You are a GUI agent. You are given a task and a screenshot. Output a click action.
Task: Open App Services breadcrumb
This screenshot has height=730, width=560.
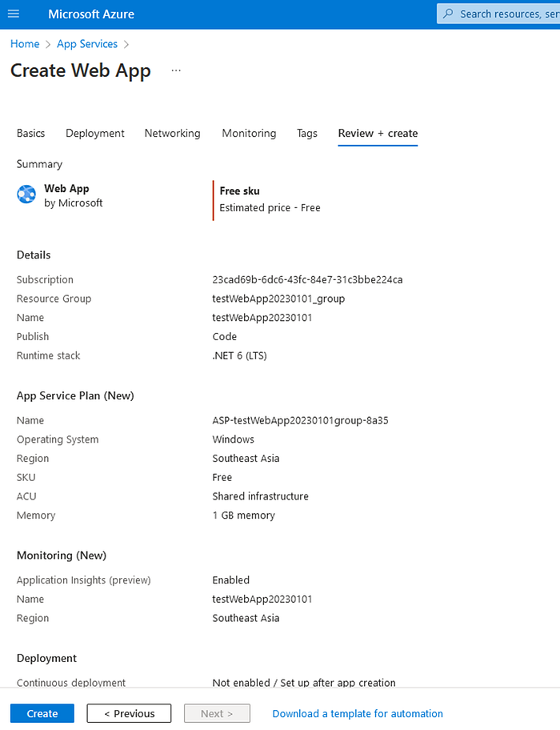click(87, 44)
